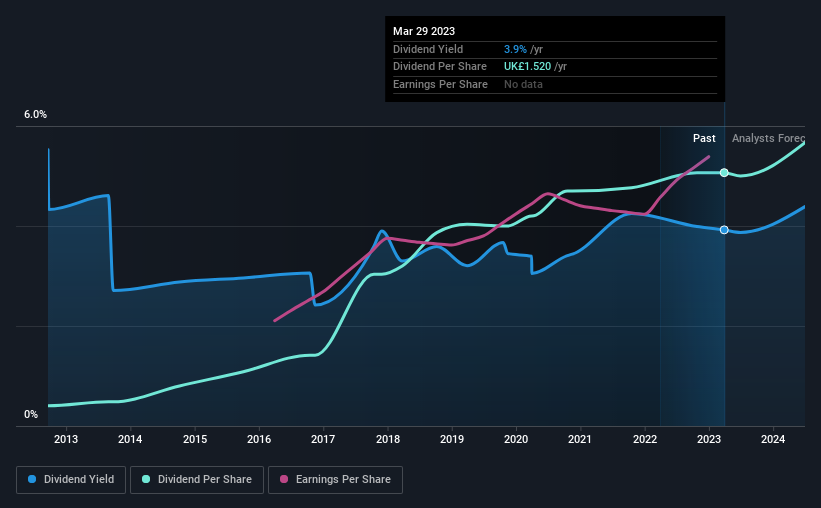821x508 pixels.
Task: Toggle the Dividend Per Share legend button
Action: pos(197,480)
